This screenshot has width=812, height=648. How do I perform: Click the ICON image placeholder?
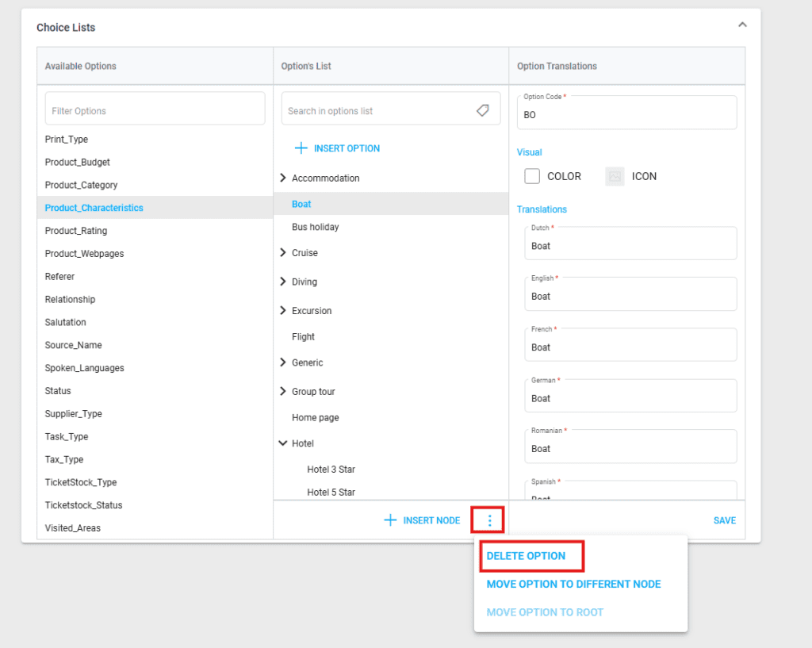coord(615,176)
